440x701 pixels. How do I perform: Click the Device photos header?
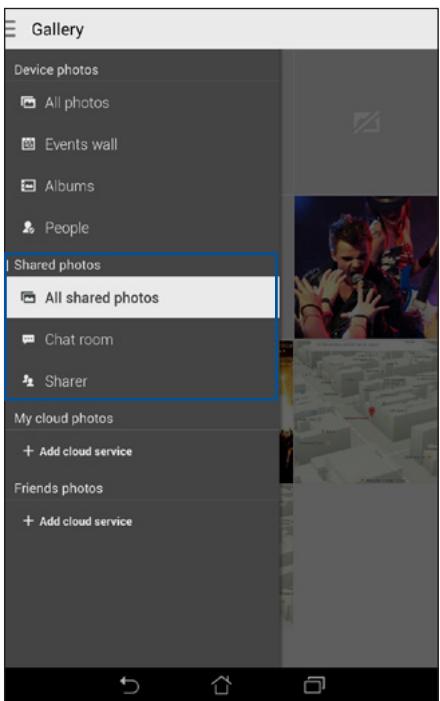click(56, 70)
